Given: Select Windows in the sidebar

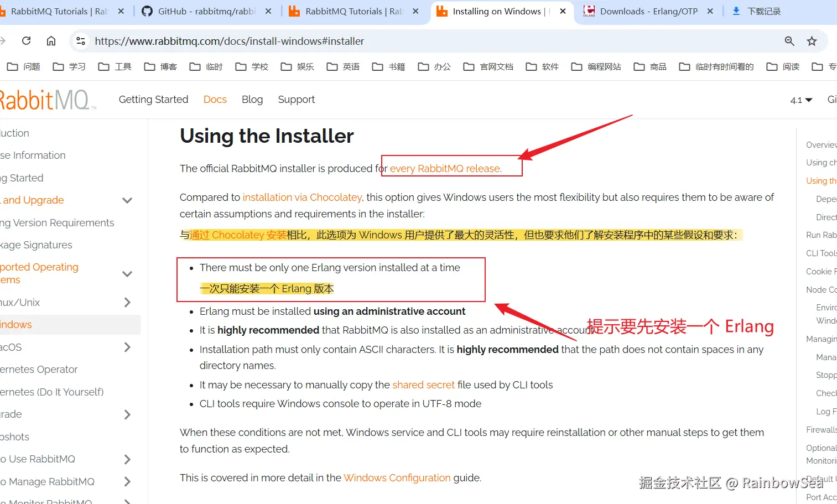Looking at the screenshot, I should click(x=69, y=325).
